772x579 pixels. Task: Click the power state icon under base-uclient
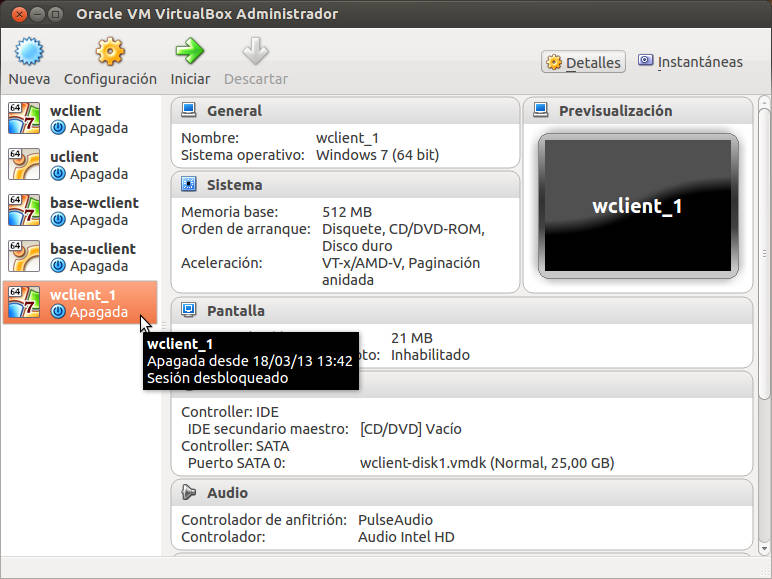pyautogui.click(x=58, y=265)
